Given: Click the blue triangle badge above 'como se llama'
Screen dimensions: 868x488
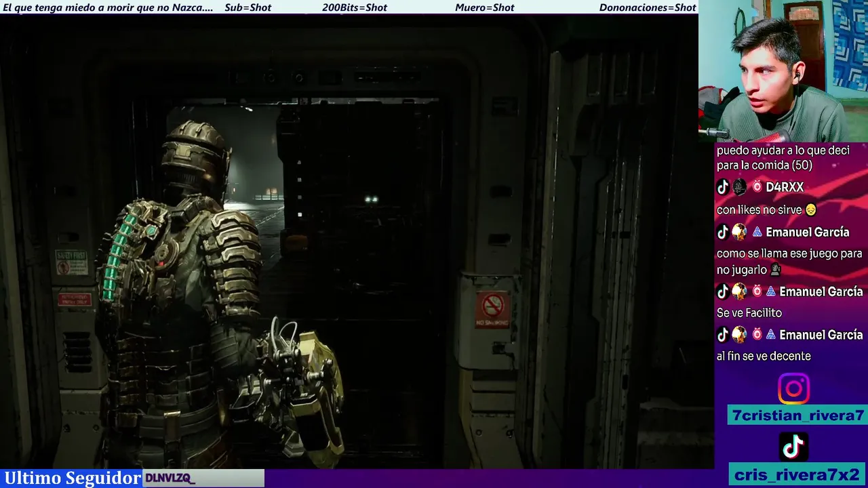Looking at the screenshot, I should (x=757, y=232).
